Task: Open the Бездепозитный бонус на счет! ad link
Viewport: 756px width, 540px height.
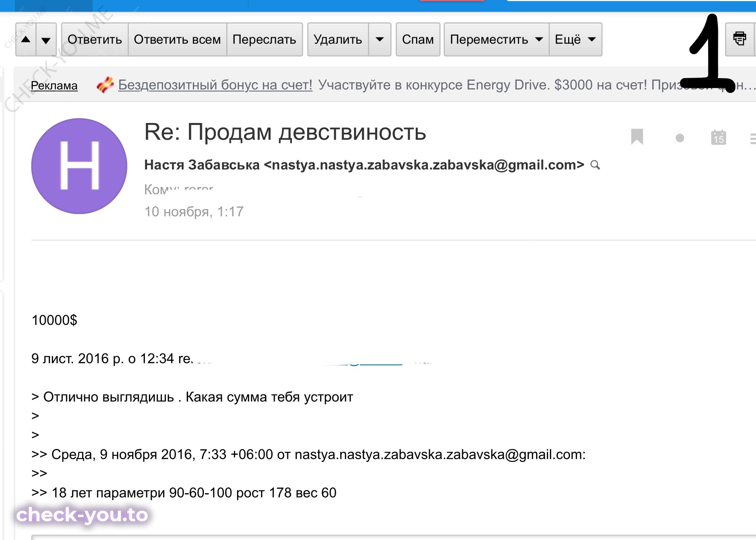Action: coord(215,85)
